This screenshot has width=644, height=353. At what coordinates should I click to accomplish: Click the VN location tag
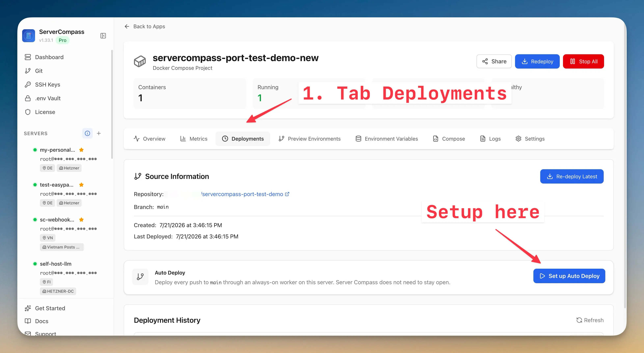(48, 238)
